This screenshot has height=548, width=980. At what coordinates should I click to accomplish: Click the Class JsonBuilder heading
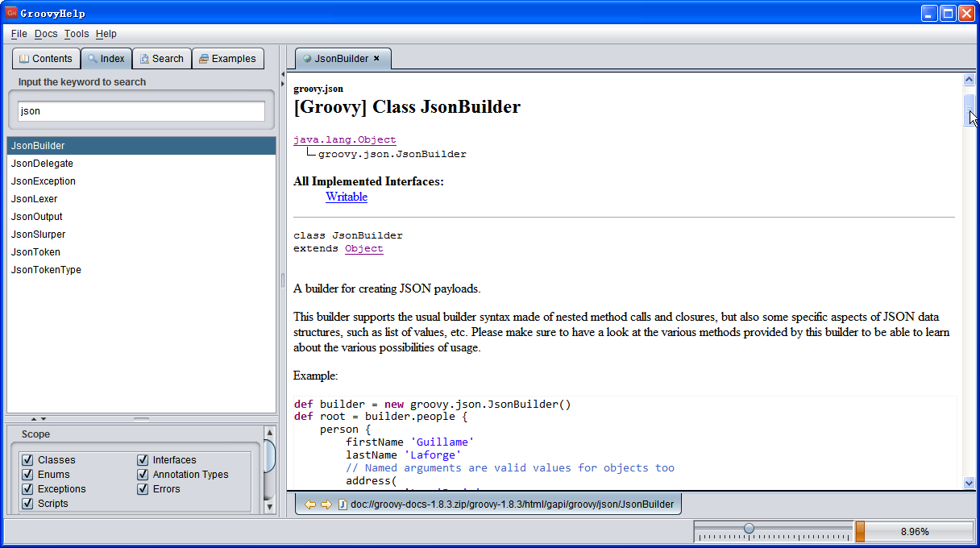point(407,107)
